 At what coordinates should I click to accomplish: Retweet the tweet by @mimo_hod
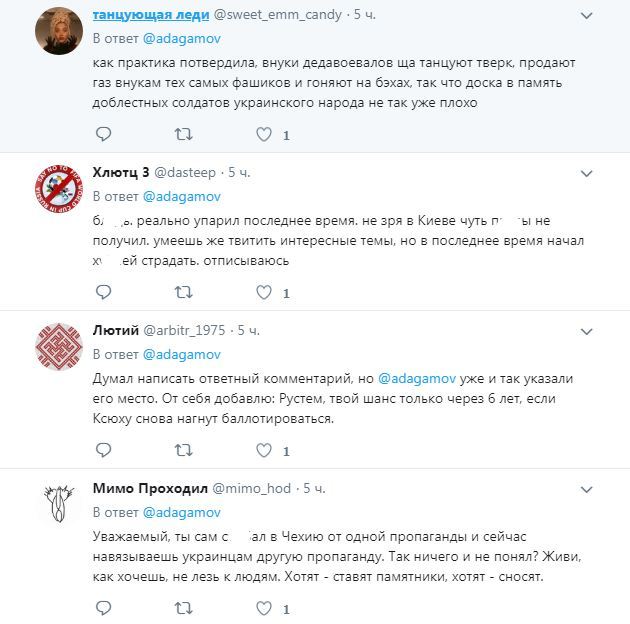coord(183,607)
